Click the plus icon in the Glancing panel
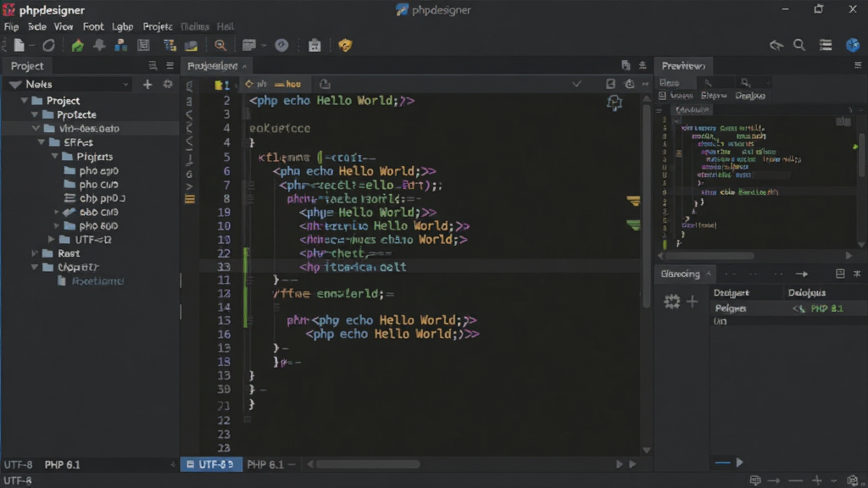The height and width of the screenshot is (488, 868). [692, 302]
